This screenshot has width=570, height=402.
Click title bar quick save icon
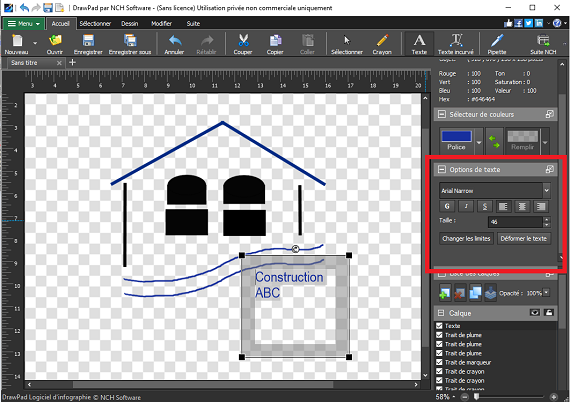[48, 7]
